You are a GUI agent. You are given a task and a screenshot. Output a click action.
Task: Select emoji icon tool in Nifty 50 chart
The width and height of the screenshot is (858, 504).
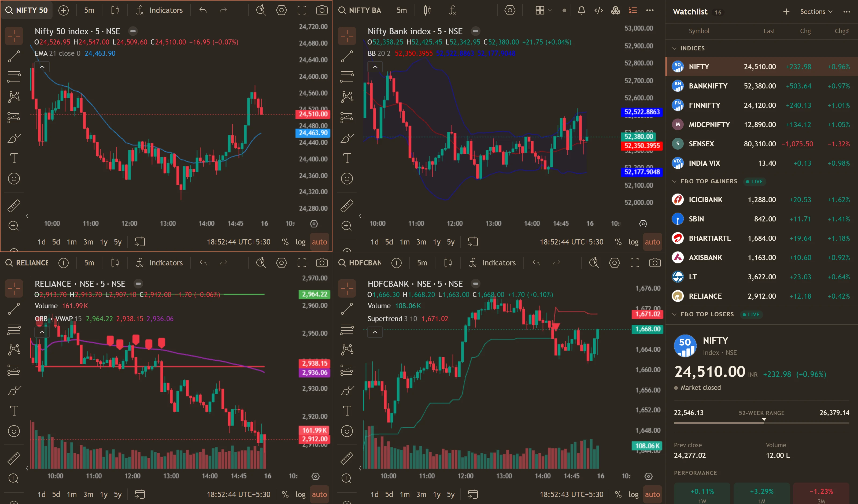14,179
